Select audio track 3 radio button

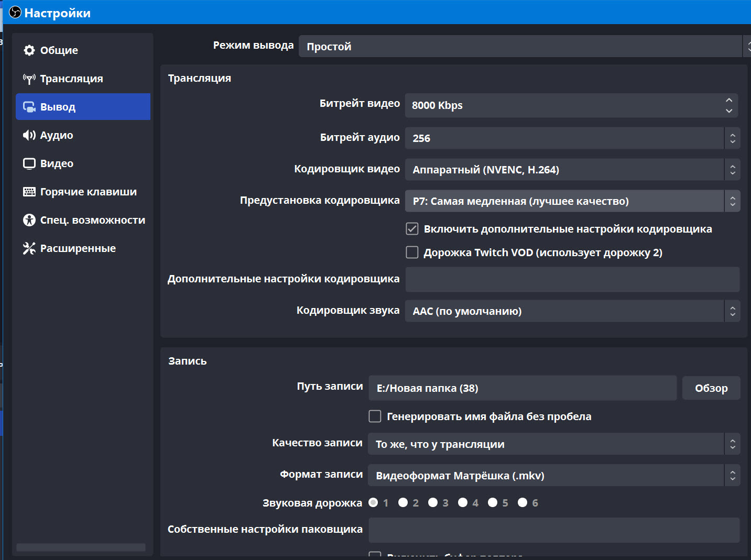[433, 502]
